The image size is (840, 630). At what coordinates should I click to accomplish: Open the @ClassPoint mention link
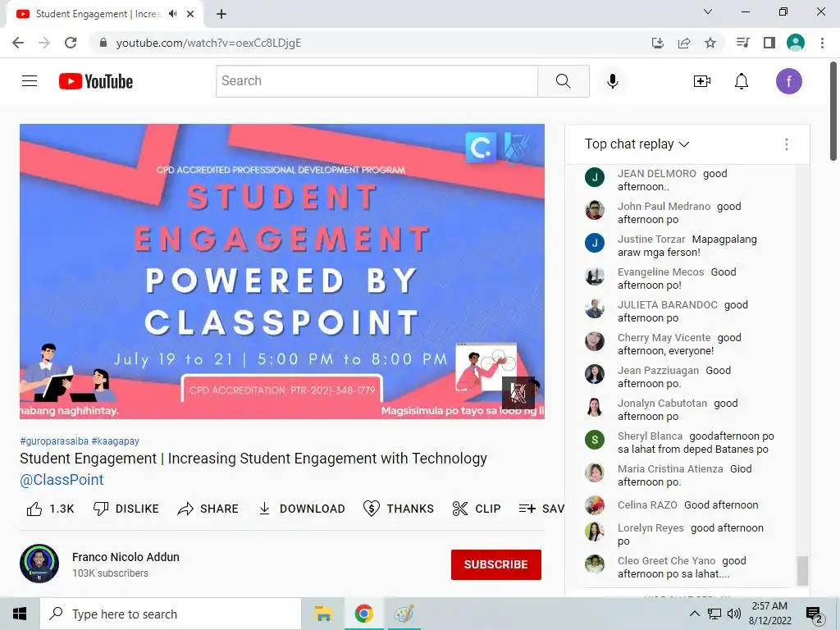tap(62, 479)
